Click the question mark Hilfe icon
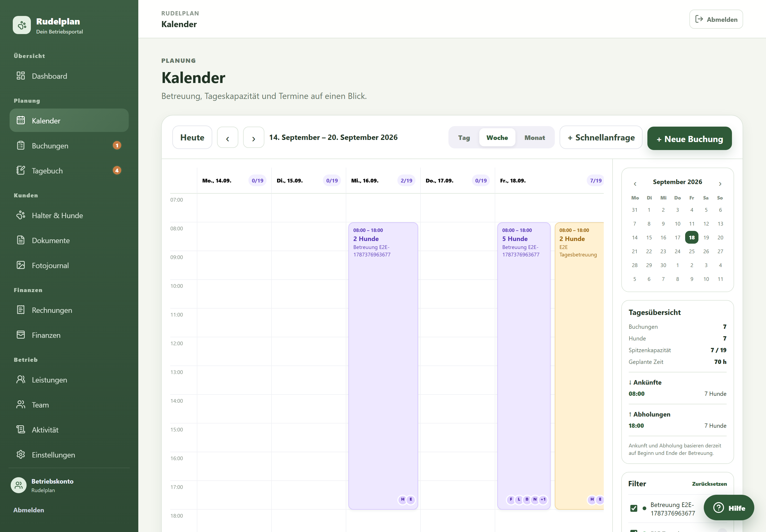Screen dimensions: 766x532 click(718, 508)
